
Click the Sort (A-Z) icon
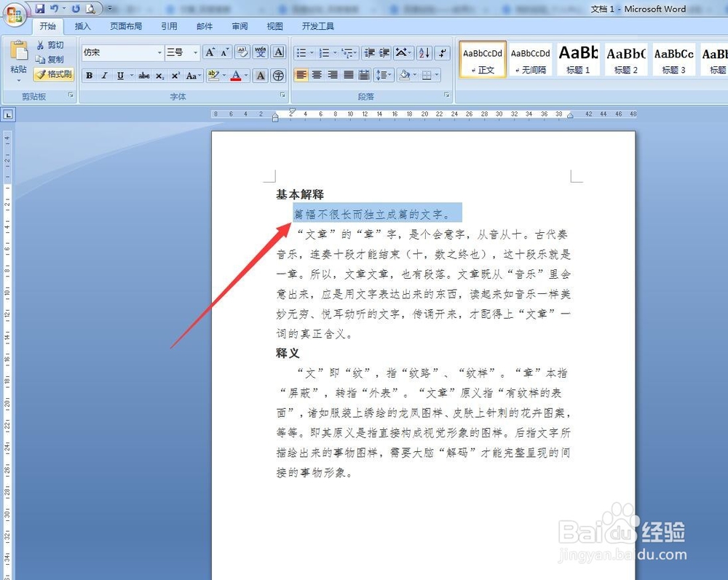(x=424, y=52)
